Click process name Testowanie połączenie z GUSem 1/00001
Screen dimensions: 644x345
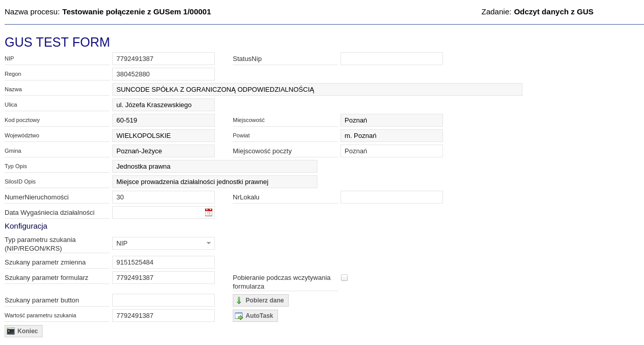point(136,11)
